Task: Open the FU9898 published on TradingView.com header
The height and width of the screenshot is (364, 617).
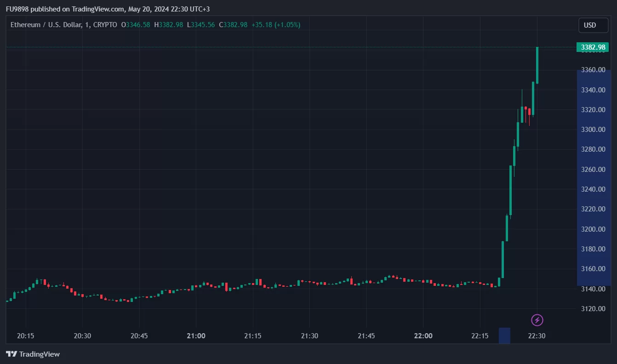Action: pyautogui.click(x=108, y=9)
